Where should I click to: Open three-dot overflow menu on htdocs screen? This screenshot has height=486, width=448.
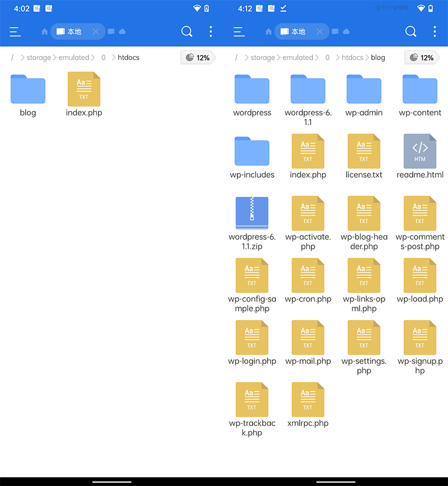click(x=211, y=32)
